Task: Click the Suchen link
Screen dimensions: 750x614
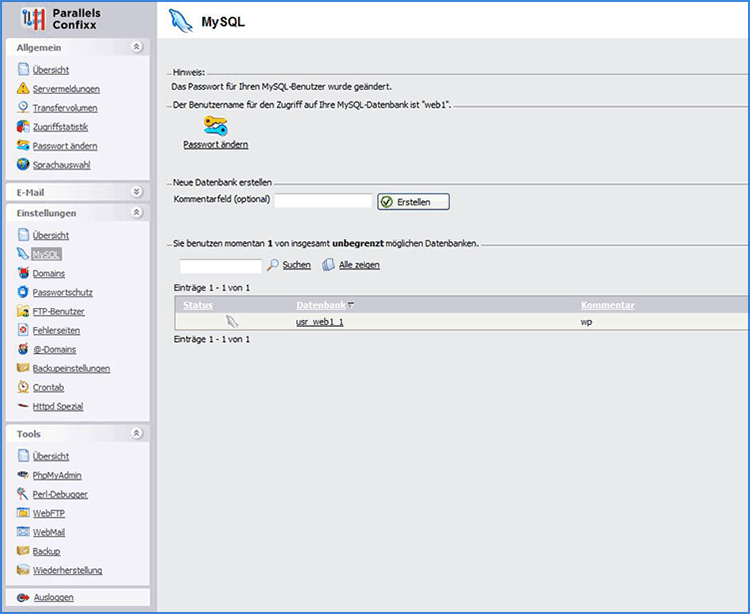Action: click(x=297, y=265)
